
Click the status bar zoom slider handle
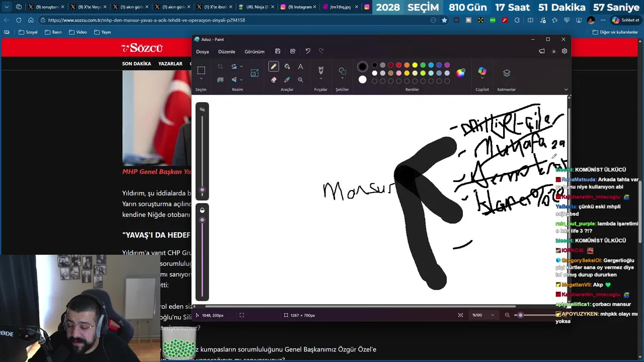[520, 315]
